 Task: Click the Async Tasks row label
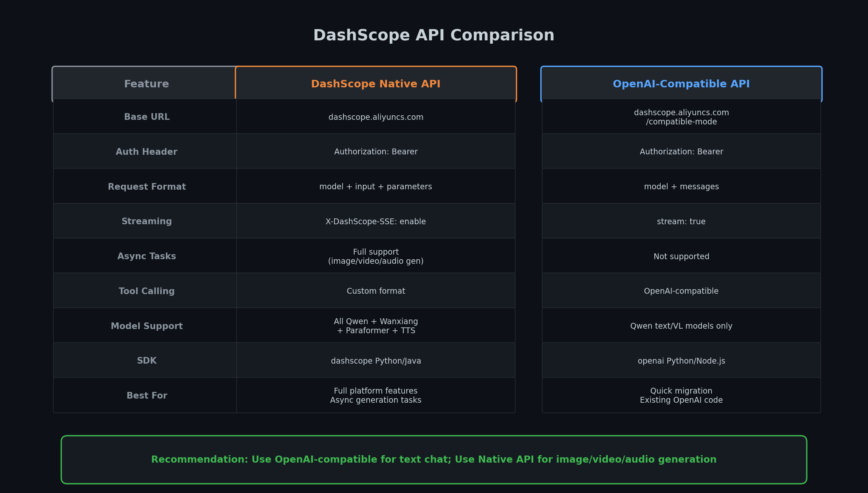point(147,256)
